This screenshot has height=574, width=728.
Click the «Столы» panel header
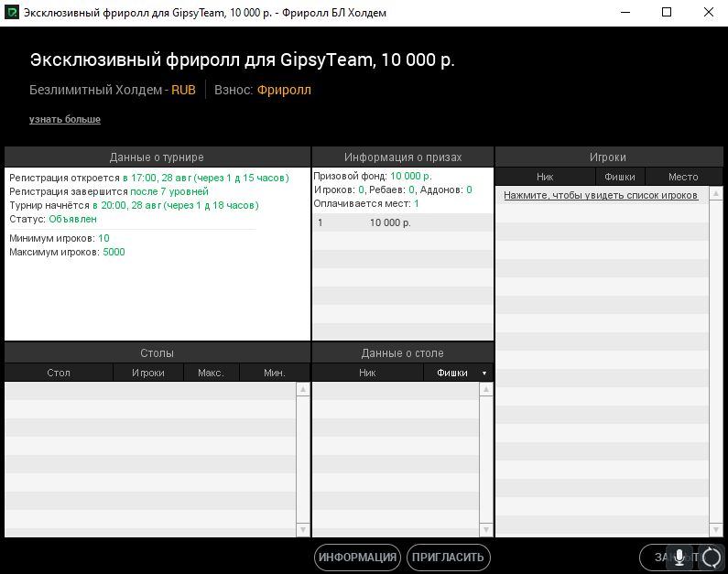point(157,353)
